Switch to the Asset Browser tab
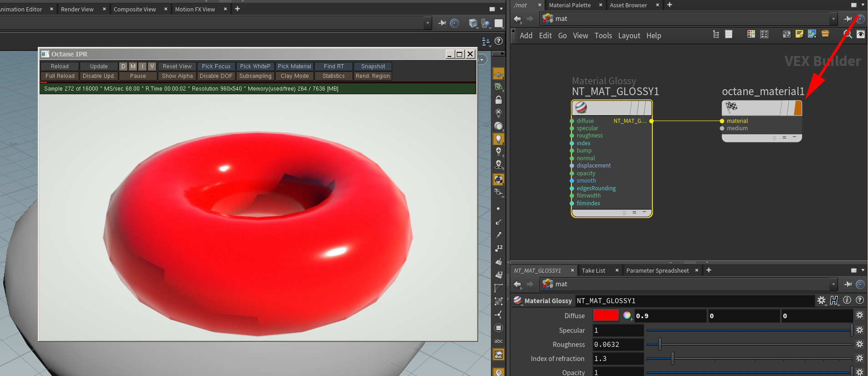Viewport: 868px width, 376px height. [628, 5]
